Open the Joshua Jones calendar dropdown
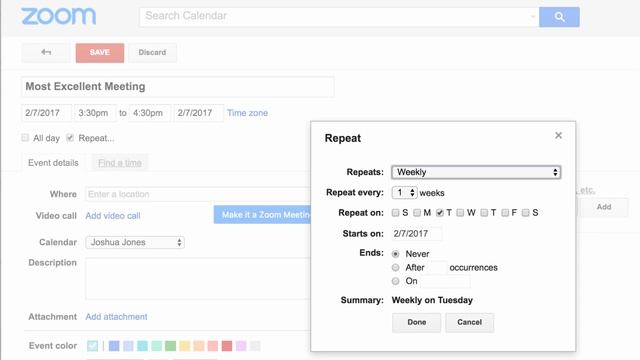The height and width of the screenshot is (360, 640). click(x=135, y=242)
